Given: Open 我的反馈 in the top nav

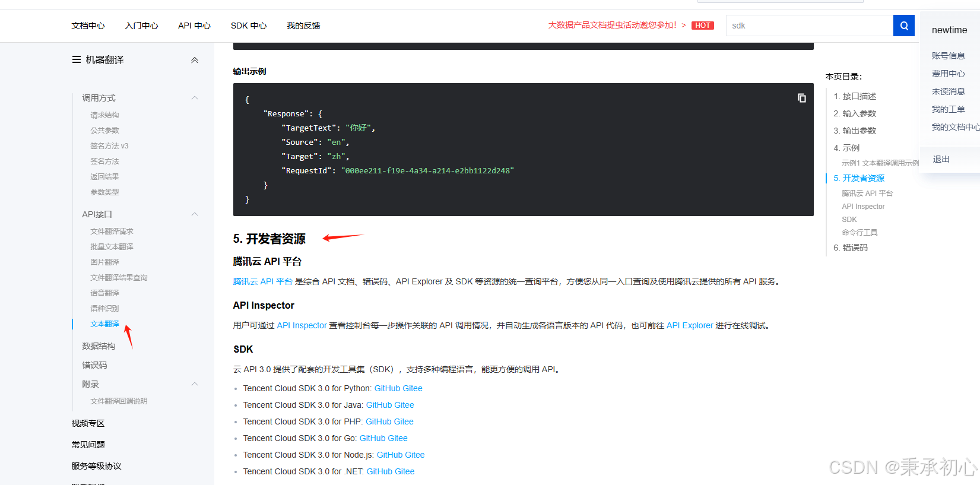Looking at the screenshot, I should [303, 26].
